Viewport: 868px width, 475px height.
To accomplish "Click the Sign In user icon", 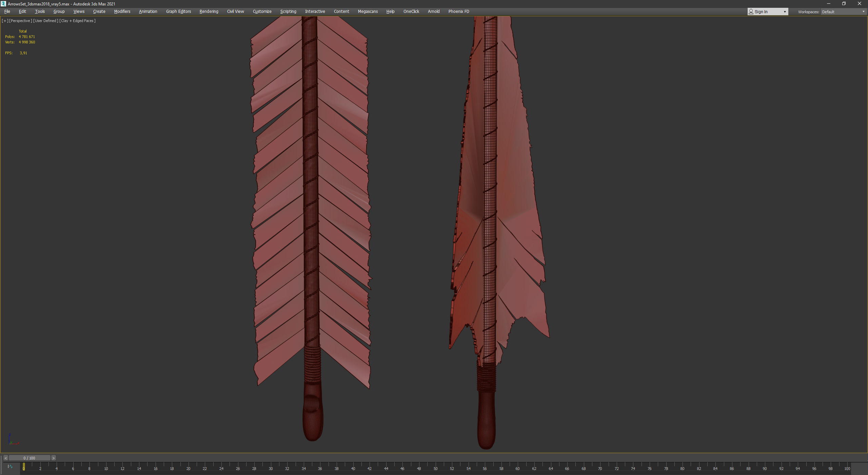I will (x=751, y=12).
